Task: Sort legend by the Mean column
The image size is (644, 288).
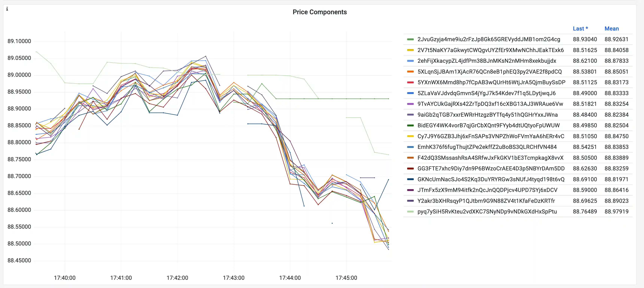Action: click(x=612, y=28)
